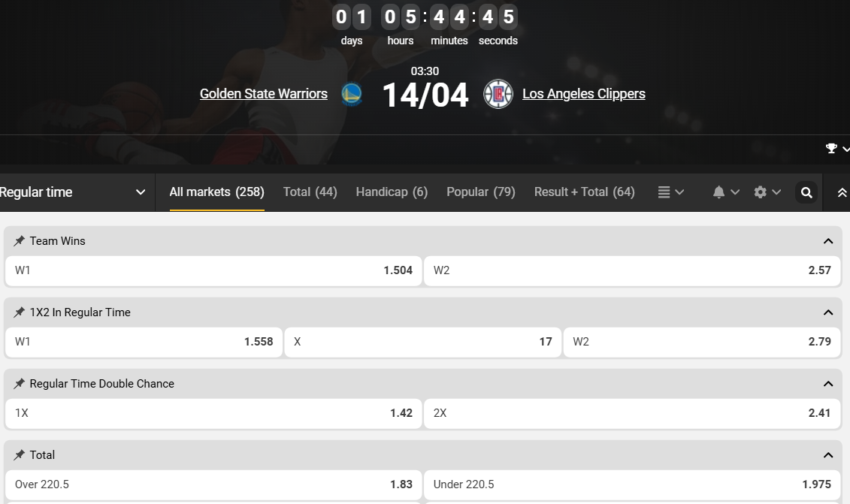This screenshot has width=850, height=504.
Task: Toggle pin on Regular Time Double Chance
Action: pos(20,384)
